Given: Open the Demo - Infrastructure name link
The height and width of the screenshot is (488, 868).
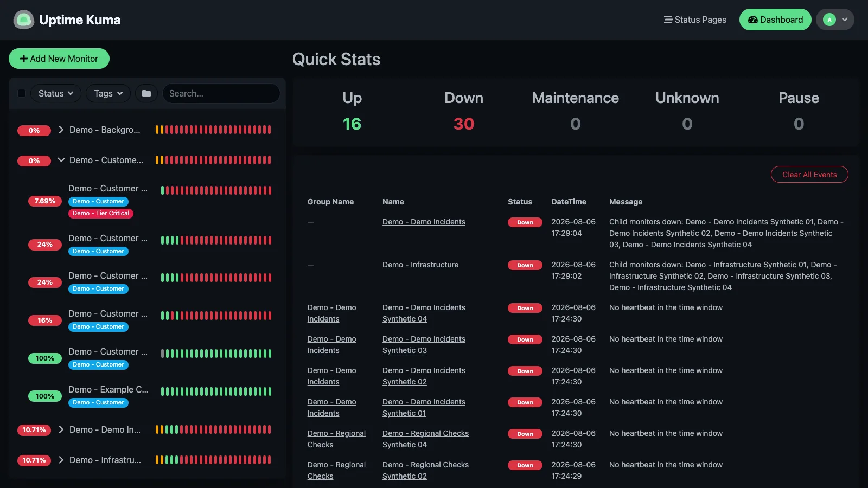Looking at the screenshot, I should coord(420,265).
